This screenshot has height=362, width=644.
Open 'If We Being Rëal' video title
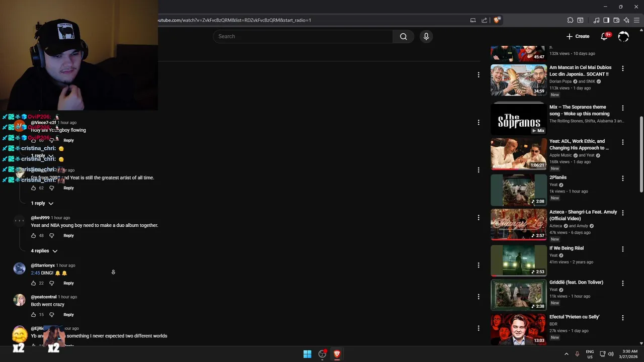tap(567, 248)
